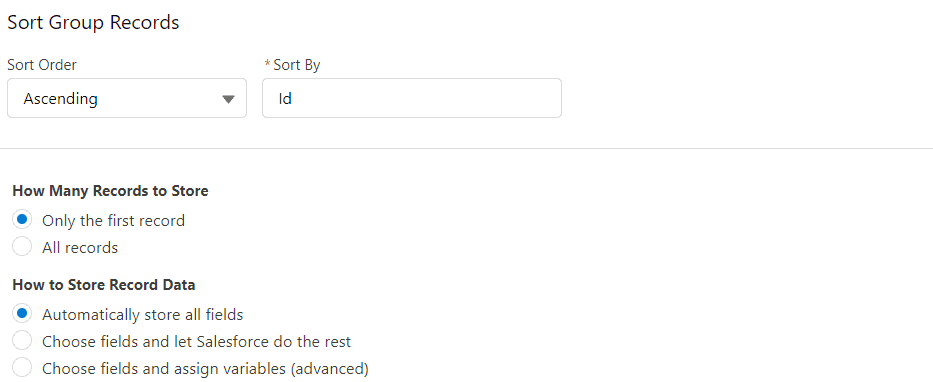Click the All records label text
Image resolution: width=933 pixels, height=382 pixels.
80,248
